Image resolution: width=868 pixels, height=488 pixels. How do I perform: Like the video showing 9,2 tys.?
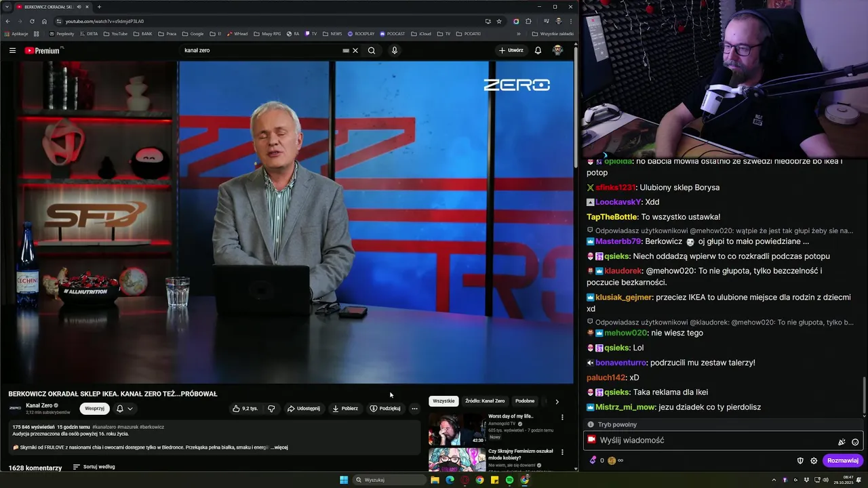[245, 409]
